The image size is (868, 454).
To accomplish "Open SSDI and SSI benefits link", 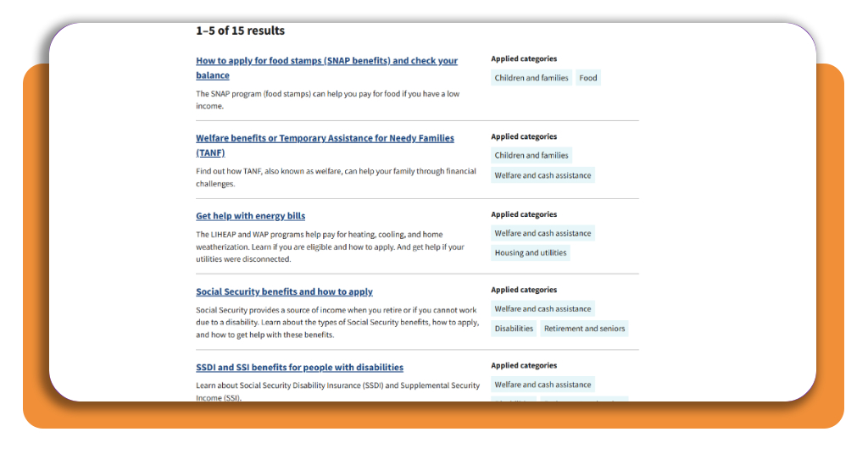I will (x=299, y=368).
